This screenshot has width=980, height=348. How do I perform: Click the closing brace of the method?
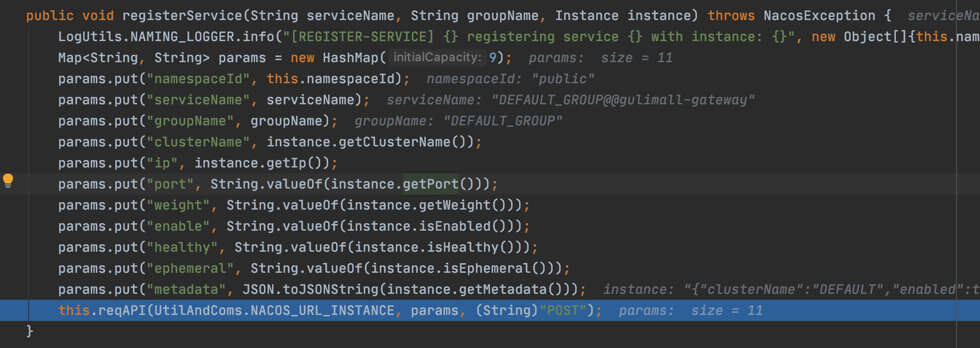click(30, 331)
